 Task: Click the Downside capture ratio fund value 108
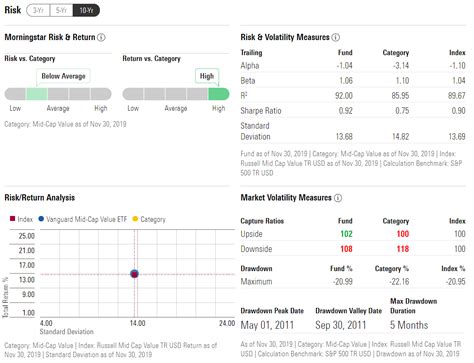click(346, 249)
